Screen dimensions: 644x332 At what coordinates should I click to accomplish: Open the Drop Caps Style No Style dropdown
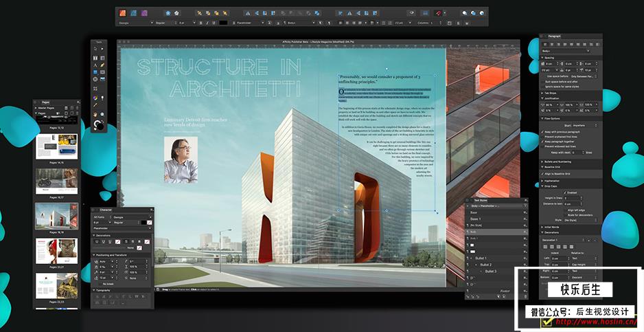[581, 220]
